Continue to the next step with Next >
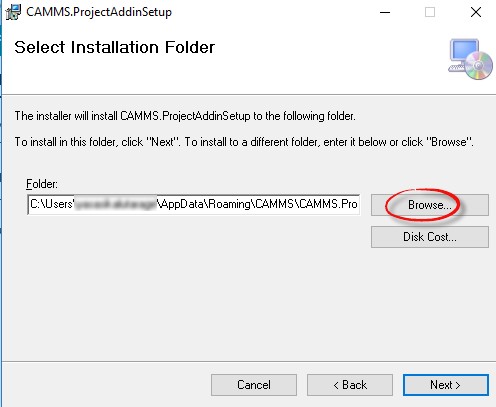Screen dimensions: 496x407 coord(446,385)
